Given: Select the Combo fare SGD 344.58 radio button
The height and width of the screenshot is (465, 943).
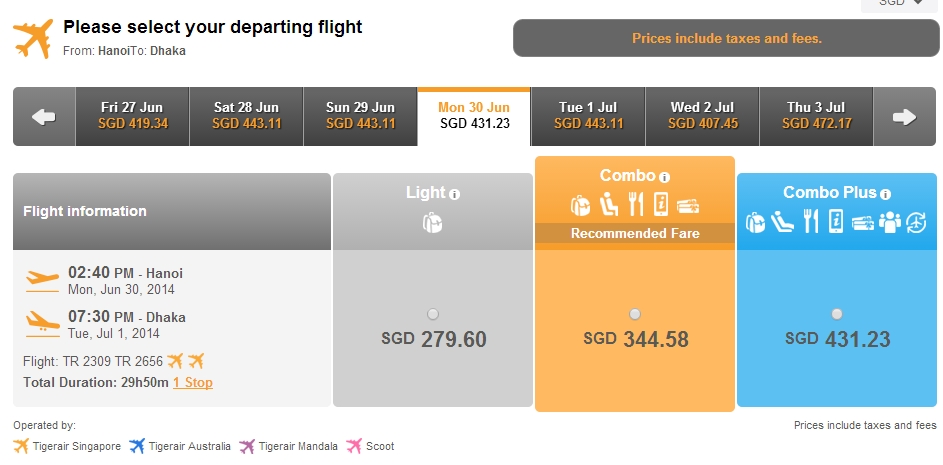Looking at the screenshot, I should [x=634, y=314].
